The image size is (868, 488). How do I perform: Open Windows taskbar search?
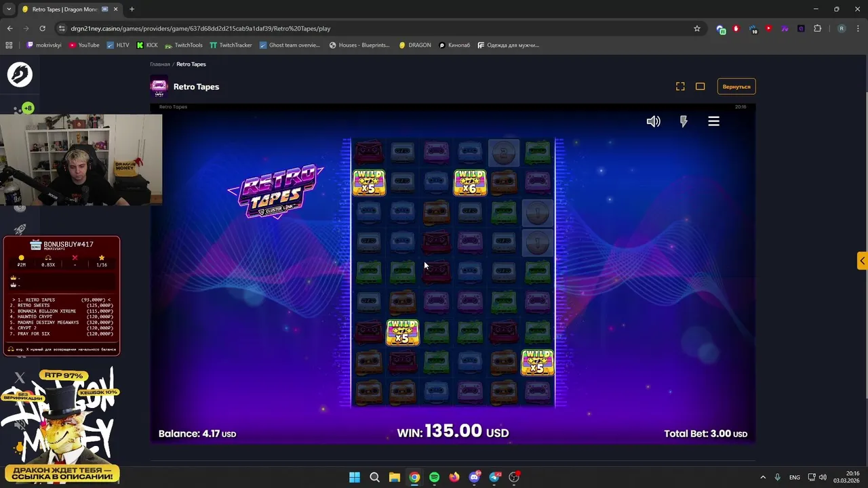pos(374,477)
